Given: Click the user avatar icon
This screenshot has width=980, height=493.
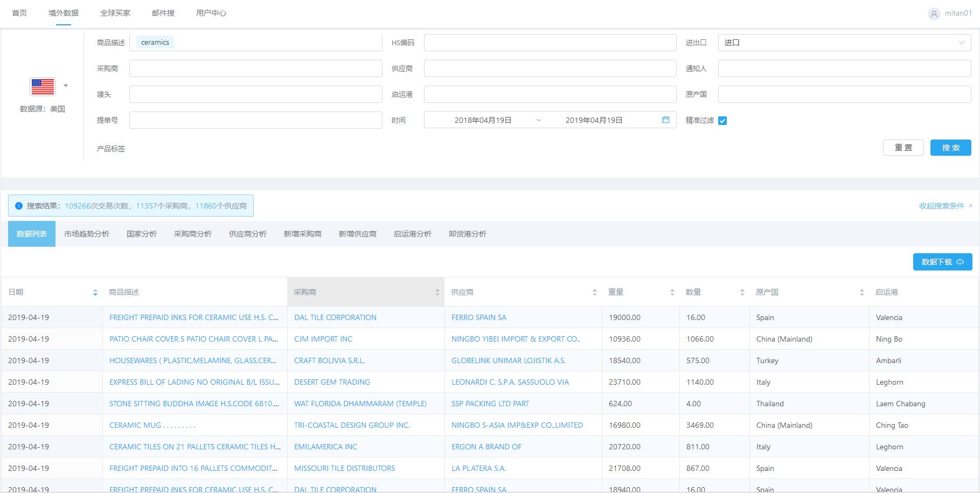Looking at the screenshot, I should point(934,14).
